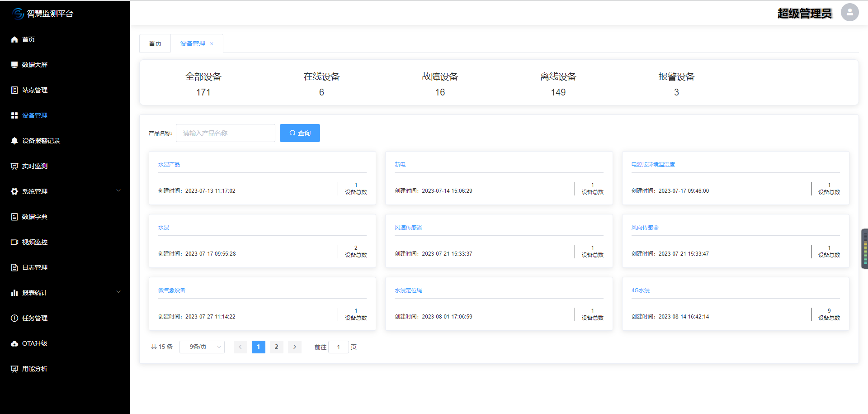This screenshot has height=414, width=868.
Task: Open the 电源版环境温湿度 product link
Action: 653,165
